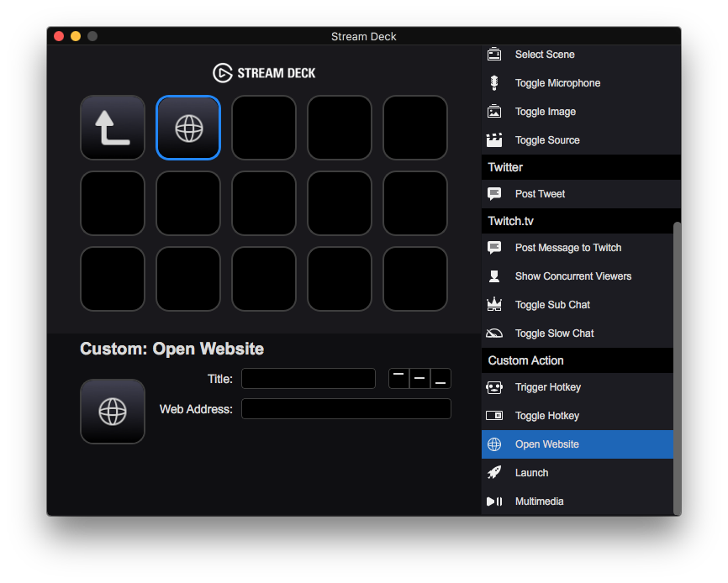
Task: Click the large globe icon preview
Action: pos(113,412)
